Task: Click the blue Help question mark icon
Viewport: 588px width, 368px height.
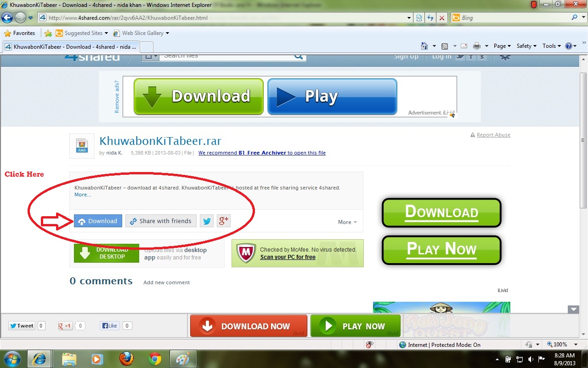Action: 569,46
